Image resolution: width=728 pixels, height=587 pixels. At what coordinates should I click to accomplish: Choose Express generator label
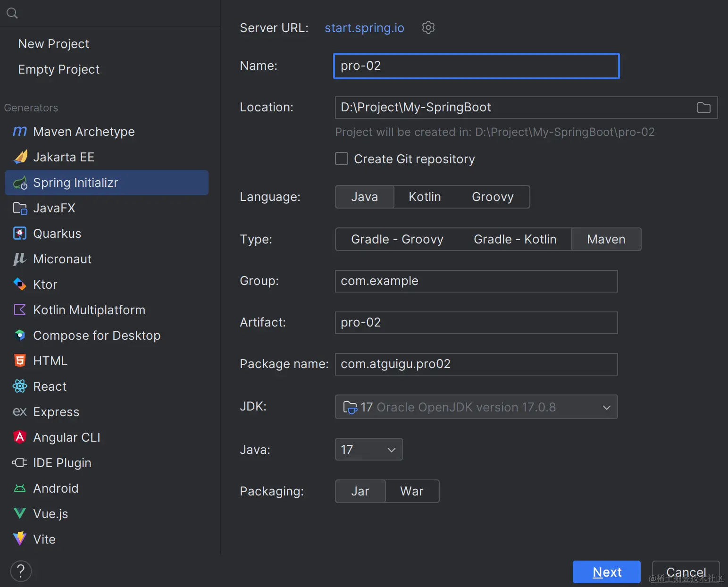point(56,412)
